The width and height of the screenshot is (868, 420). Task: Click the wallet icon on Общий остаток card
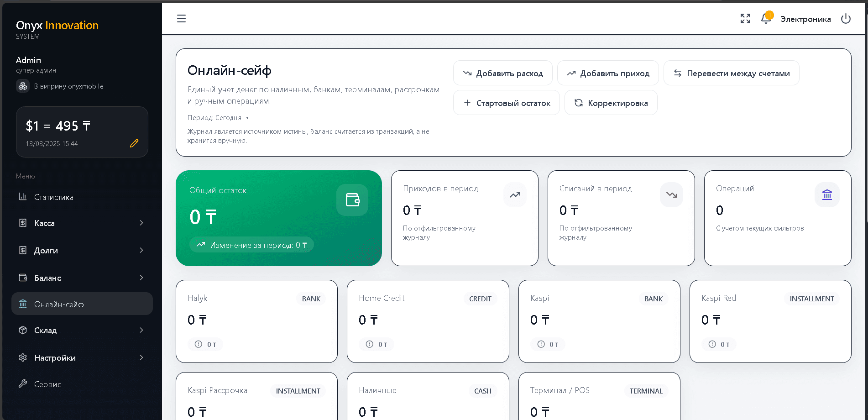coord(352,199)
